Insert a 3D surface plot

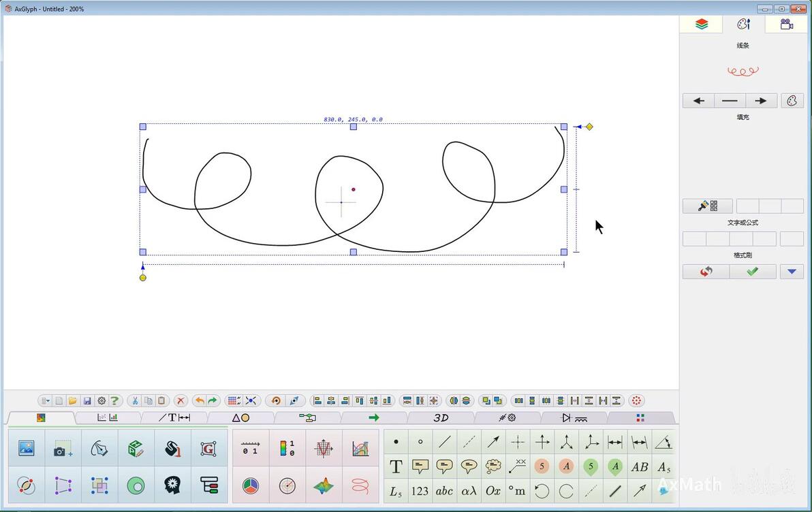324,485
